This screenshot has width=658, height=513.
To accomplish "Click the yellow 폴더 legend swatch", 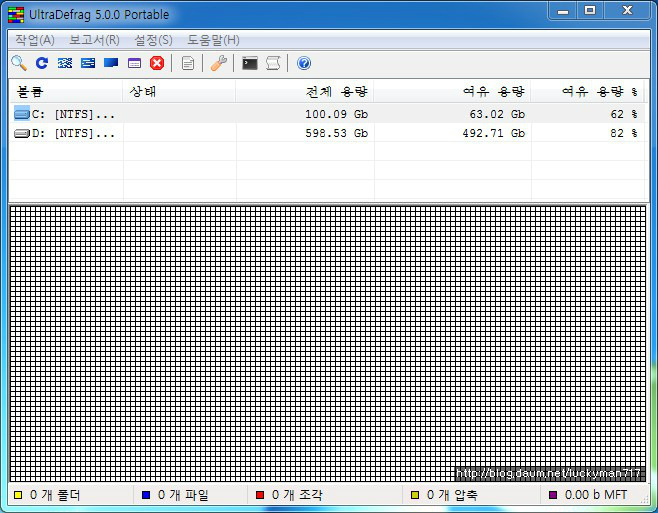I will pyautogui.click(x=18, y=495).
